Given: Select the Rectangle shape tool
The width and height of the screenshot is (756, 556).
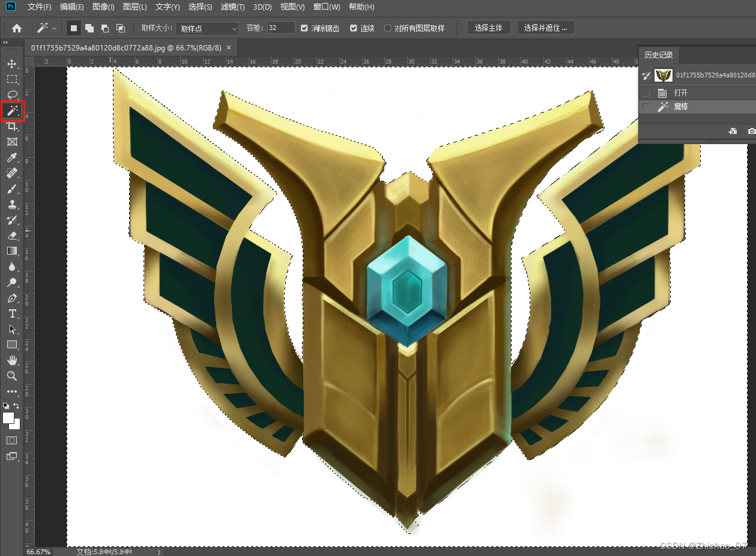Looking at the screenshot, I should [x=12, y=345].
